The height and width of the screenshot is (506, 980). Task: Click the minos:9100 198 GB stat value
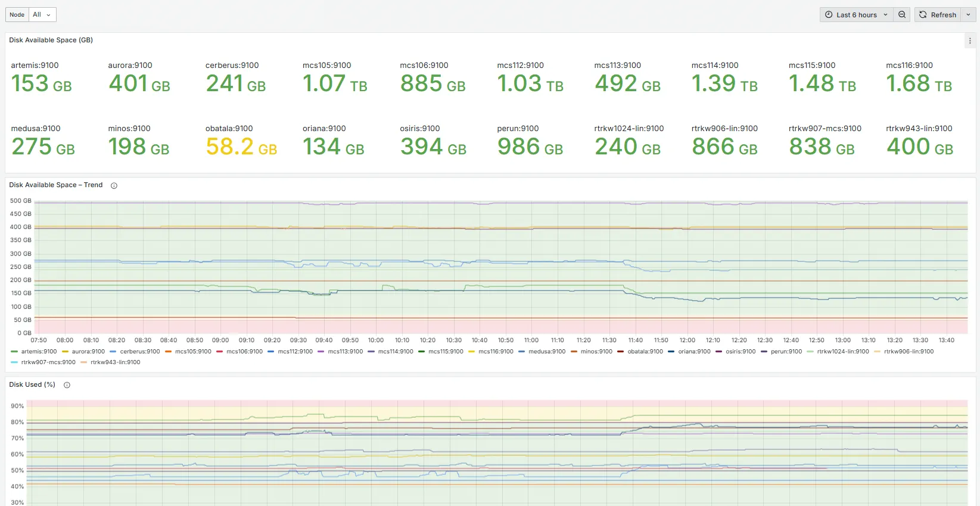[x=139, y=147]
